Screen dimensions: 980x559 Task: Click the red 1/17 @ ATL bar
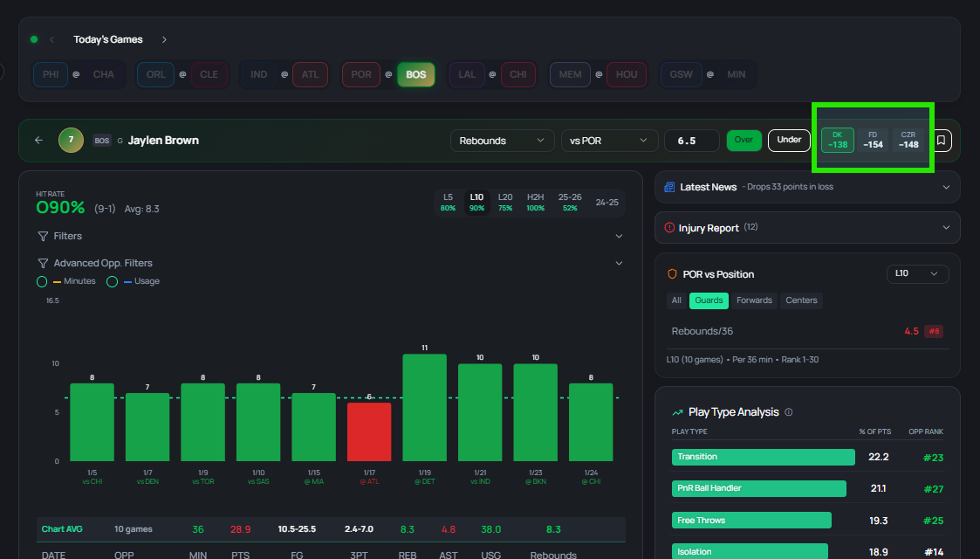(x=369, y=431)
